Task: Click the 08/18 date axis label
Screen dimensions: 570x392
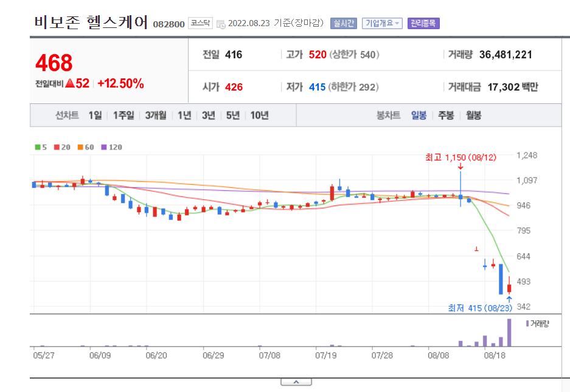Action: (495, 356)
